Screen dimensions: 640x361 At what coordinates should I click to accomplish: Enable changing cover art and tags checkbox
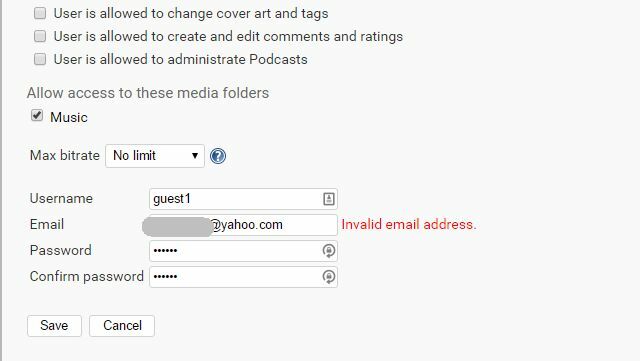coord(40,13)
